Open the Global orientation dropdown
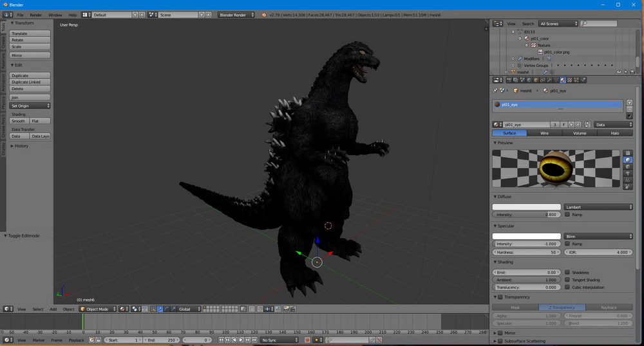 189,309
